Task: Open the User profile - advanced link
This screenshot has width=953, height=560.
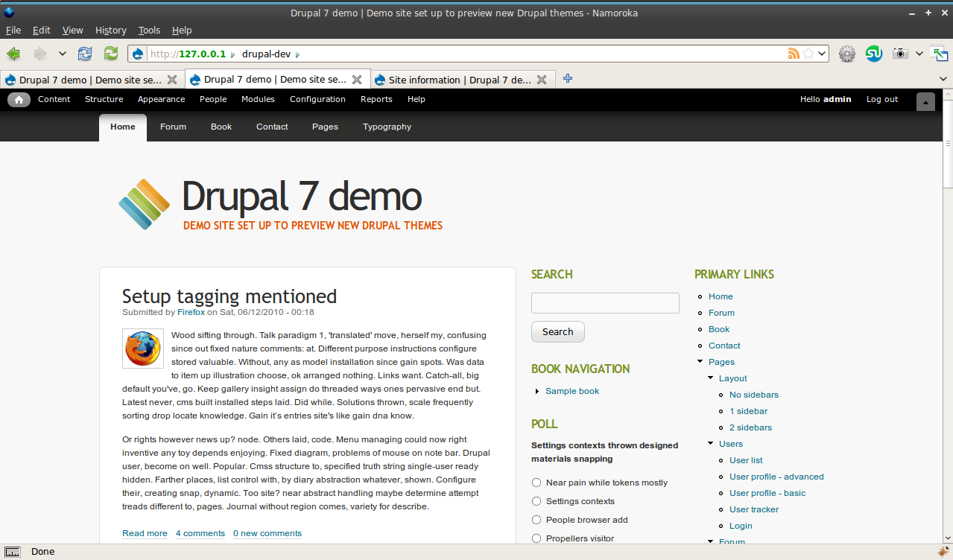Action: click(x=776, y=477)
